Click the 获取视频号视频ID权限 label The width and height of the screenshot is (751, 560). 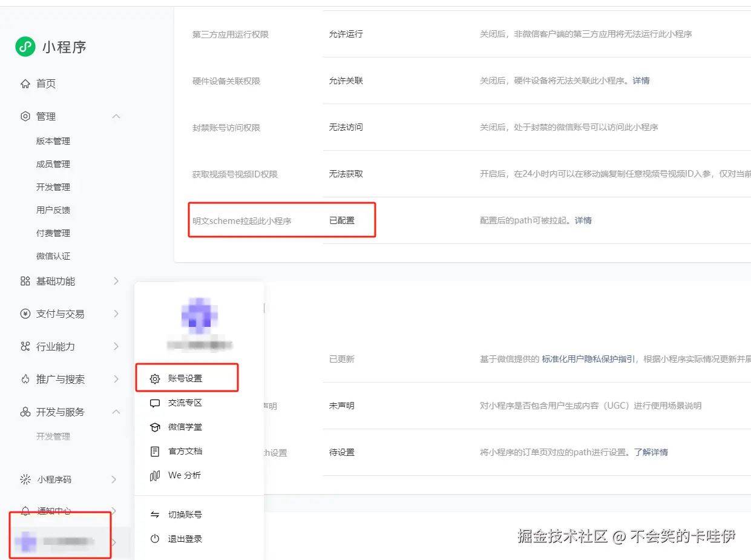click(x=235, y=174)
